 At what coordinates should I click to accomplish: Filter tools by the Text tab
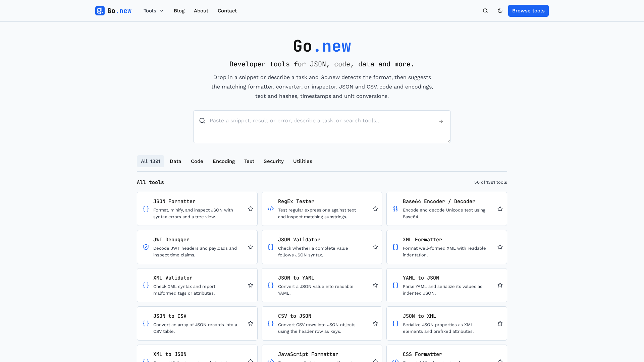click(x=249, y=161)
